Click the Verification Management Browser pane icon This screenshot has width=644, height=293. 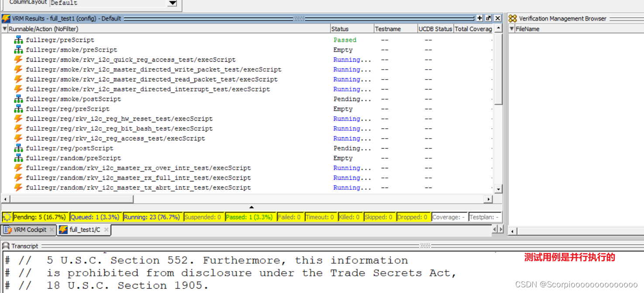point(513,18)
